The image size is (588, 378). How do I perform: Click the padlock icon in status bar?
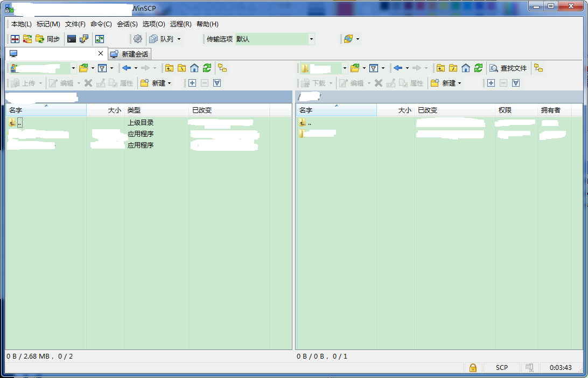point(473,367)
